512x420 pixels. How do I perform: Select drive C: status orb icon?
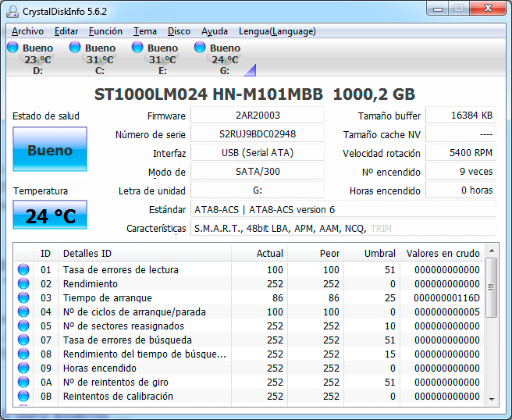(75, 48)
